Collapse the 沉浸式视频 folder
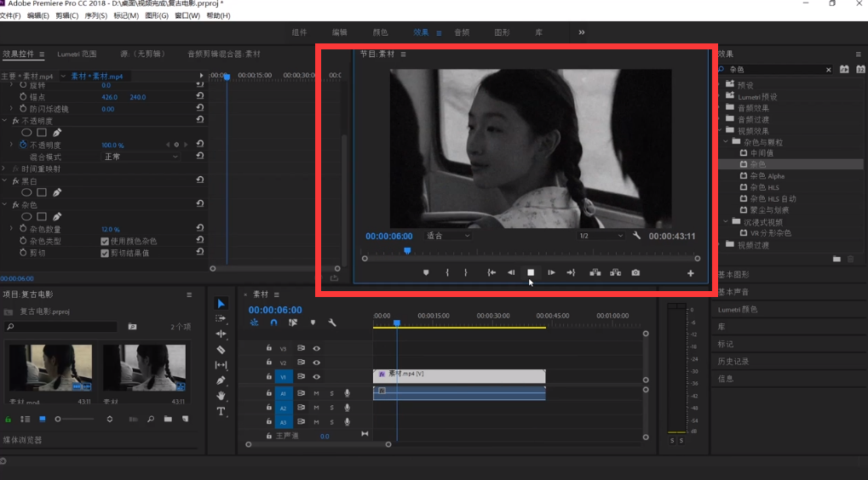 pos(726,222)
